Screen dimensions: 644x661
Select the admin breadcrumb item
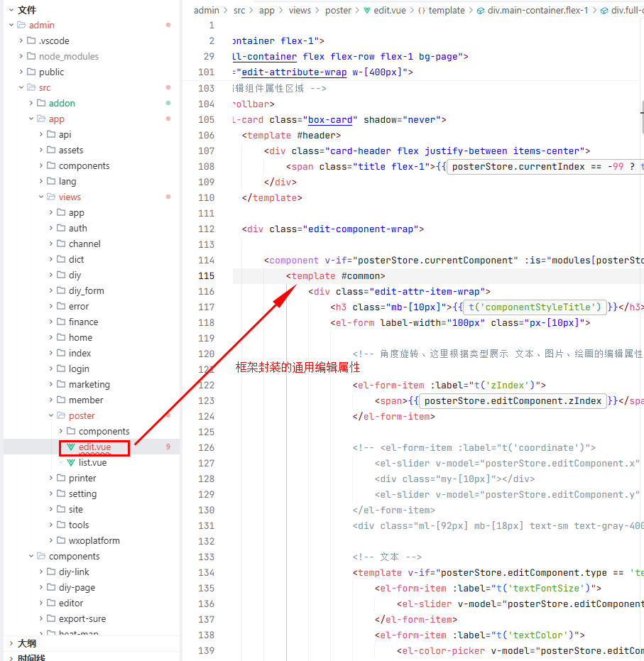207,11
